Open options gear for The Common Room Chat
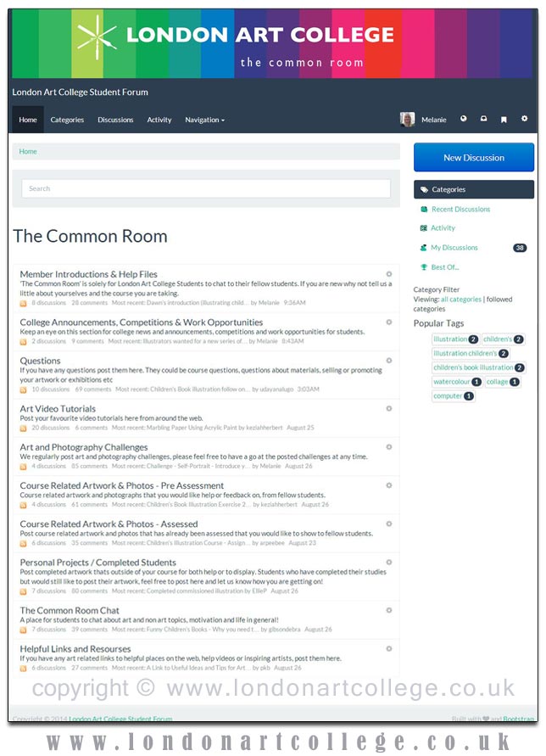 pyautogui.click(x=389, y=610)
